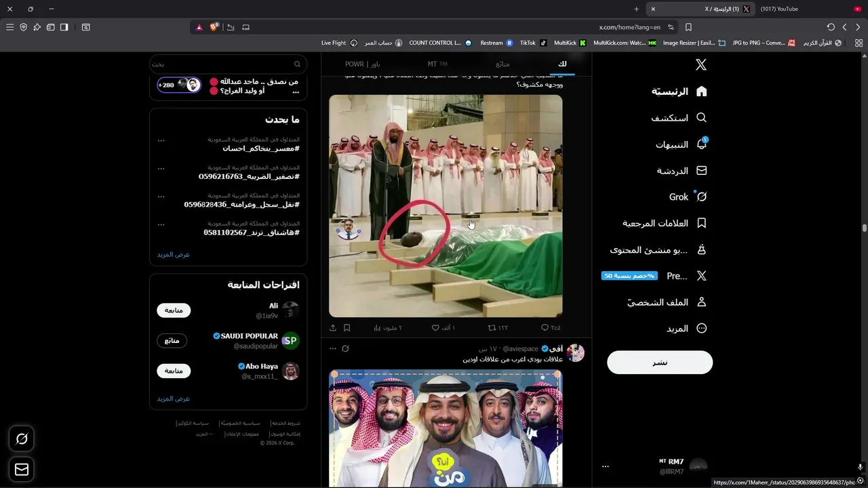The image size is (868, 488).
Task: Show more follow suggestions عرض المزيد
Action: click(x=174, y=399)
